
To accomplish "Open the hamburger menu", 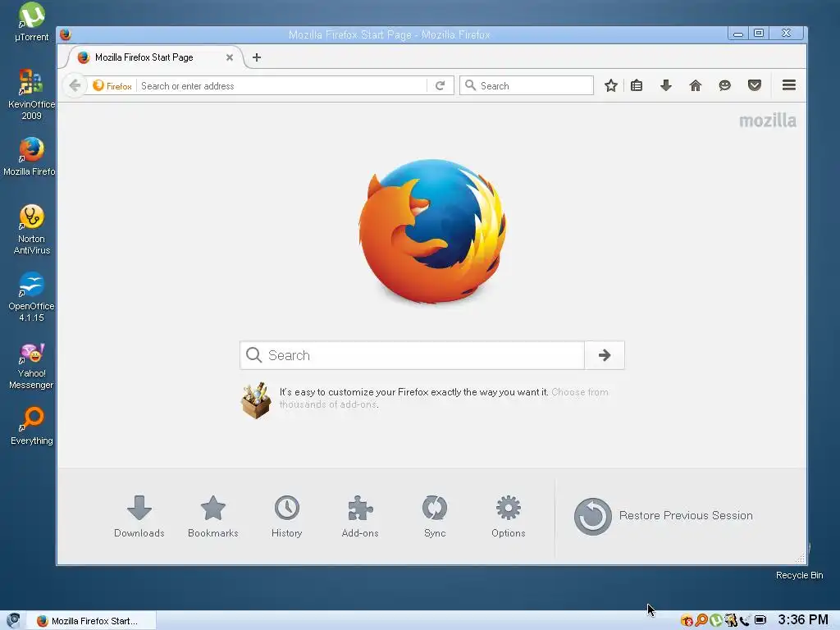I will click(788, 85).
